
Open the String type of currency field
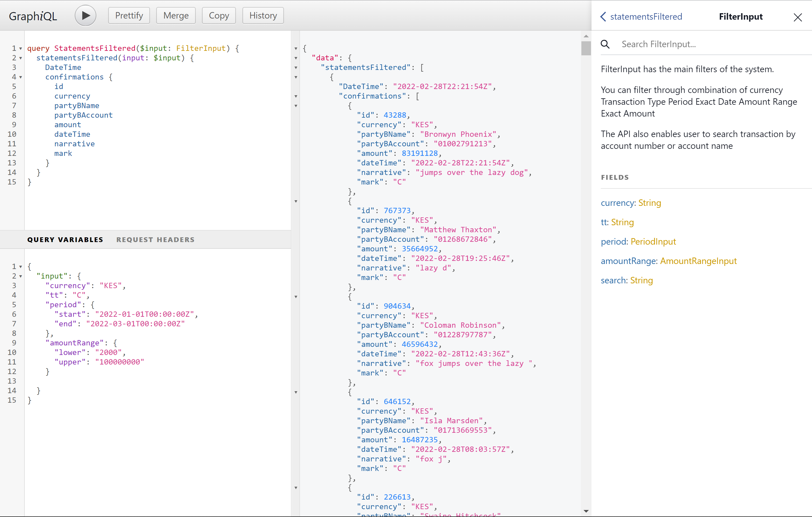(x=649, y=203)
